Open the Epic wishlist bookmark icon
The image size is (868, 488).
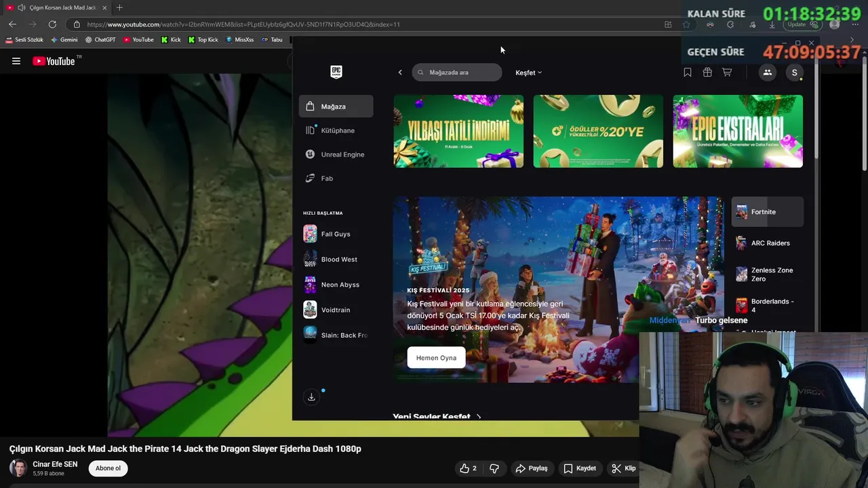coord(688,73)
